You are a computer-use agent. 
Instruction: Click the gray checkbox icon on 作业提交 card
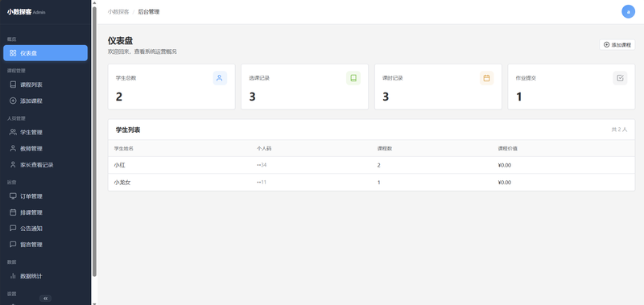[620, 78]
